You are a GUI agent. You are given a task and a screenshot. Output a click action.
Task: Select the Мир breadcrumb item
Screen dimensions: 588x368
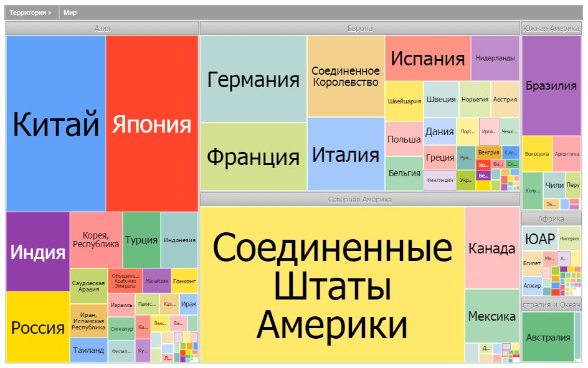[x=70, y=12]
